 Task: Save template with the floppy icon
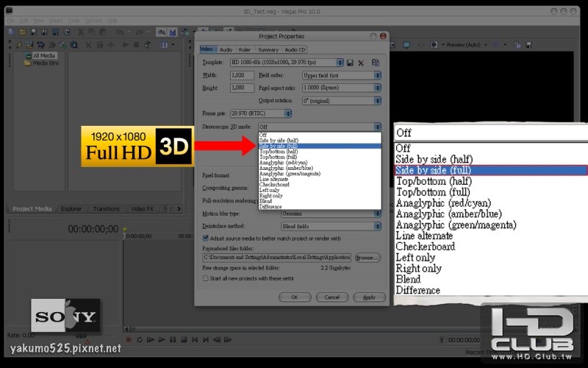coord(350,63)
